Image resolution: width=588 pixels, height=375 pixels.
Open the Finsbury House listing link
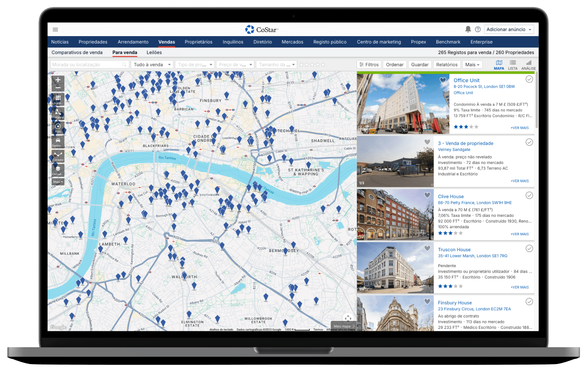tap(455, 303)
